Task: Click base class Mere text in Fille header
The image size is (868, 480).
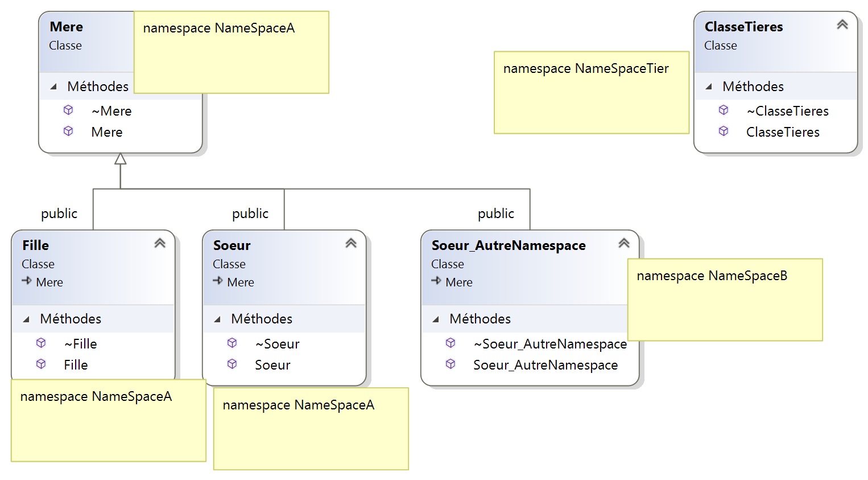Action: click(49, 282)
